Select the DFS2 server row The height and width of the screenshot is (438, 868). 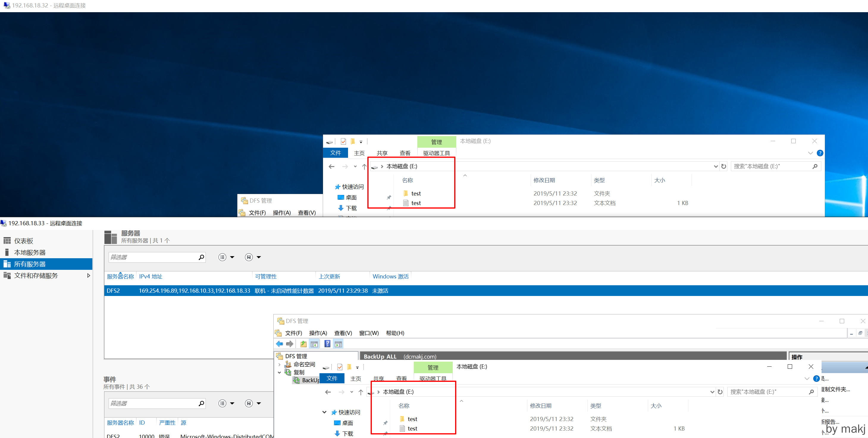(113, 291)
